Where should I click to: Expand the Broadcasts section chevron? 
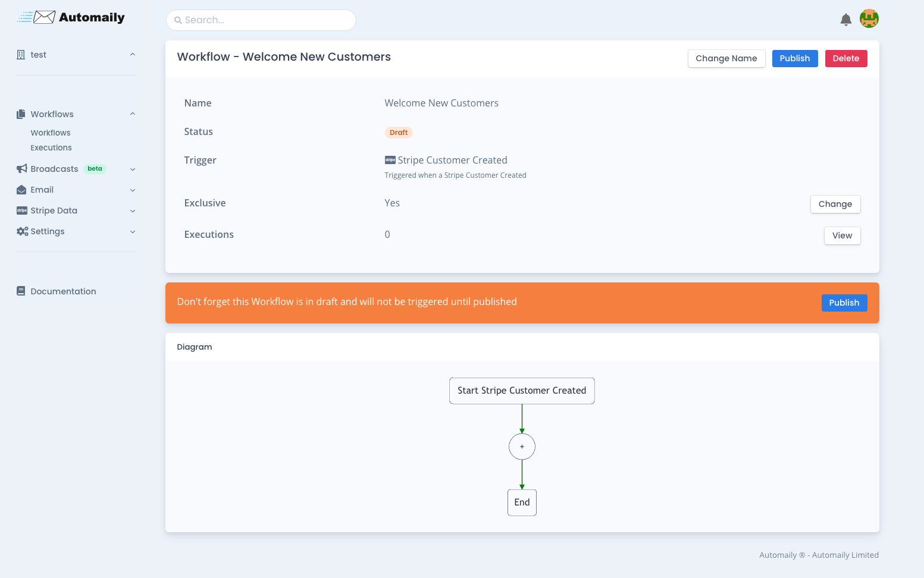[133, 169]
